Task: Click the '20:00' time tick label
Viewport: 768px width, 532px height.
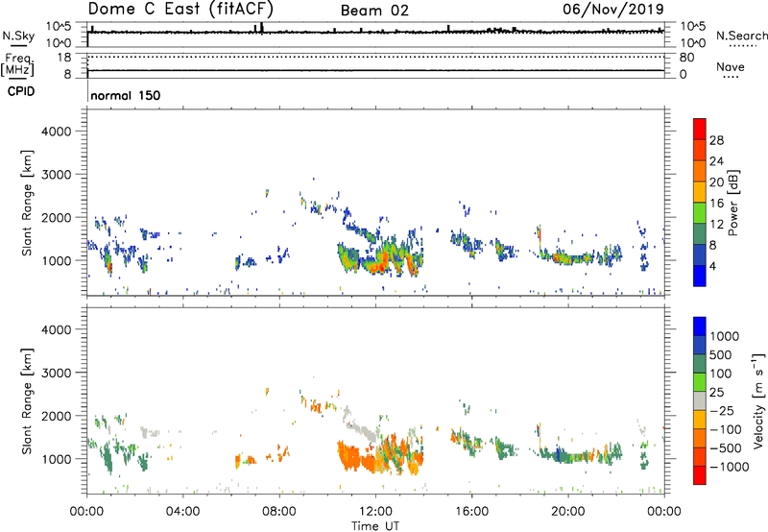Action: pos(567,512)
